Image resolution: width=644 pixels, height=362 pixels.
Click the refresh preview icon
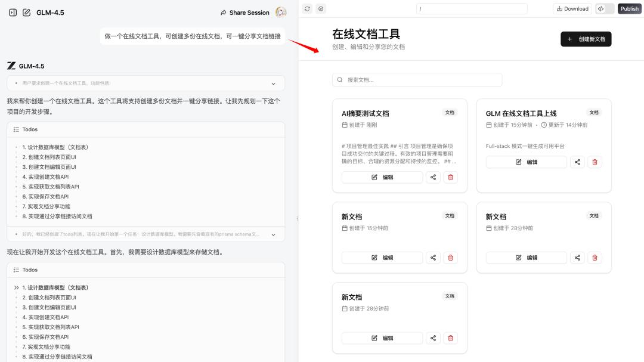[307, 9]
